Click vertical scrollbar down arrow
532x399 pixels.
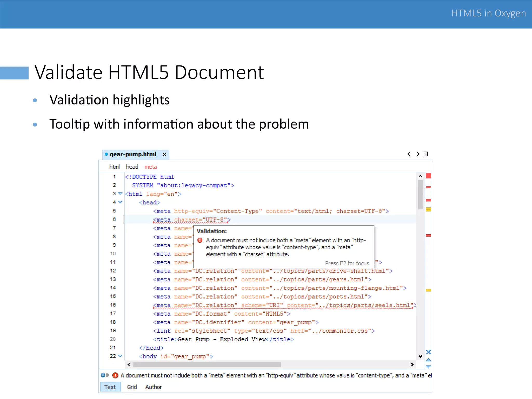(421, 356)
